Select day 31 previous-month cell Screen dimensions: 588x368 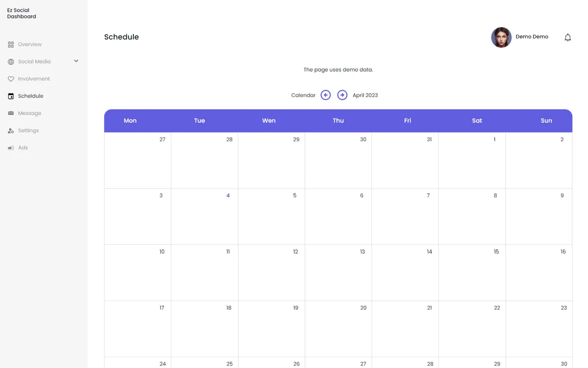pos(405,160)
